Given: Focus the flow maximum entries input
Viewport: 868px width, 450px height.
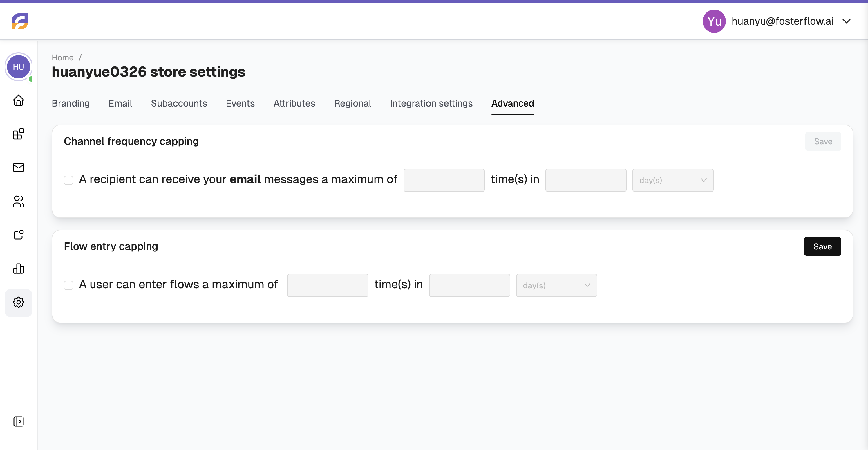Looking at the screenshot, I should (328, 285).
